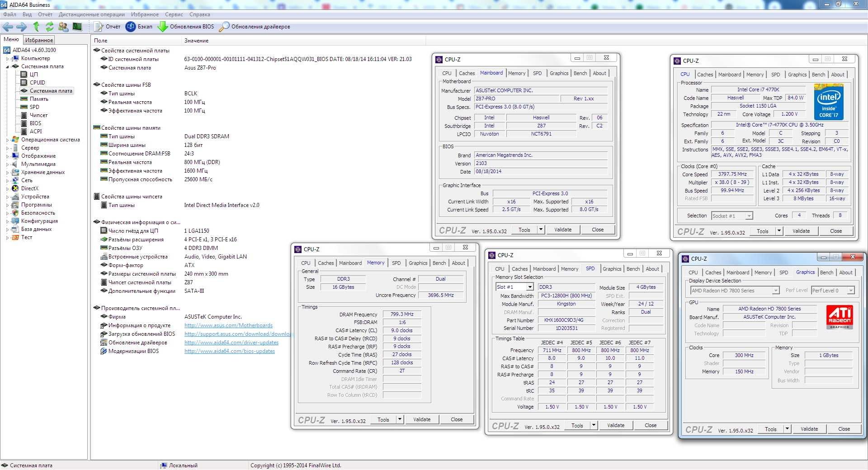Viewport: 868px width, 470px height.
Task: Switch to Memory tab in CPU-Z Graphics window
Action: pos(763,273)
